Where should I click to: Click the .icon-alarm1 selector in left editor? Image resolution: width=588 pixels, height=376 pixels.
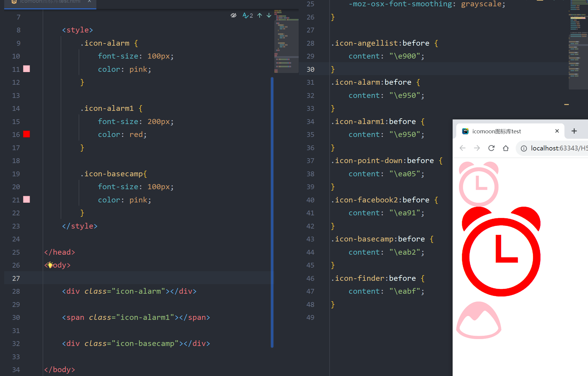tap(107, 108)
